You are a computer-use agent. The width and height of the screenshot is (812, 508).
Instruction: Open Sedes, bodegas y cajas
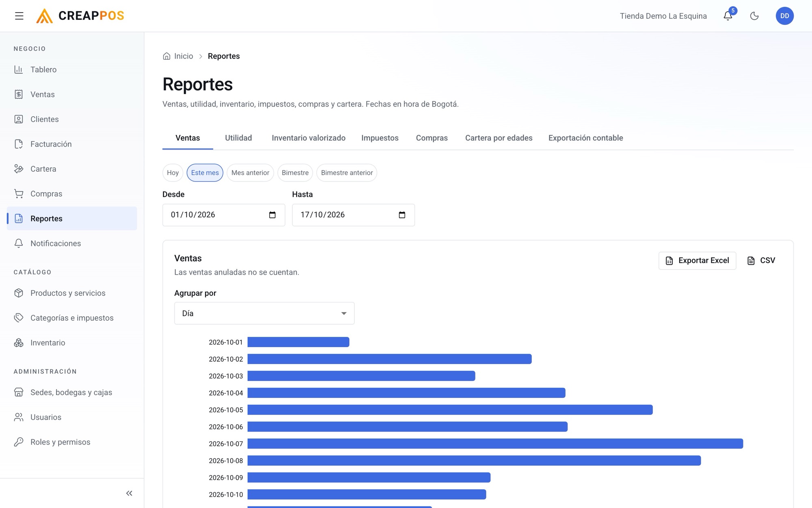pos(72,392)
